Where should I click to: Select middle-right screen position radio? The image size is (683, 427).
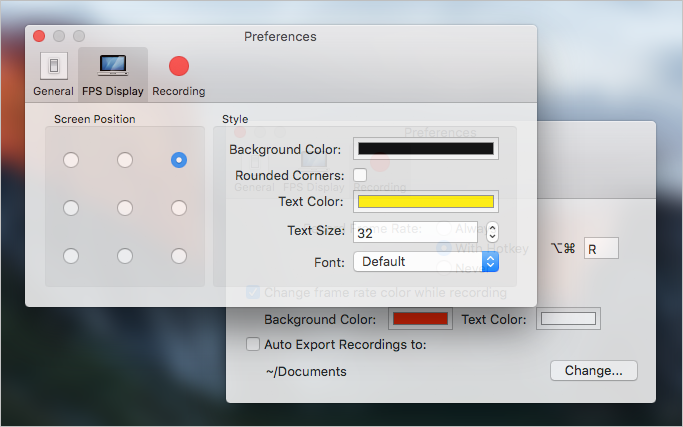click(179, 208)
